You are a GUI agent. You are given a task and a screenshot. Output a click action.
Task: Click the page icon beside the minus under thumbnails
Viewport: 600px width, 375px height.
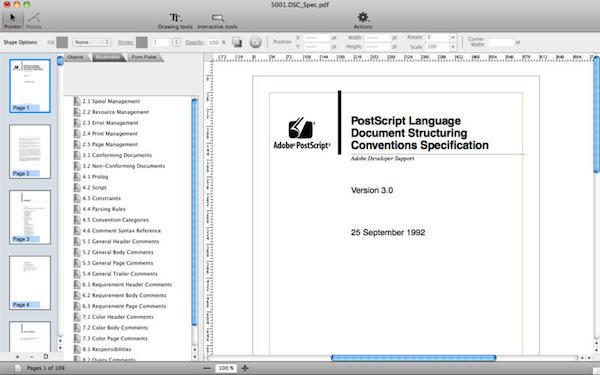(x=46, y=357)
